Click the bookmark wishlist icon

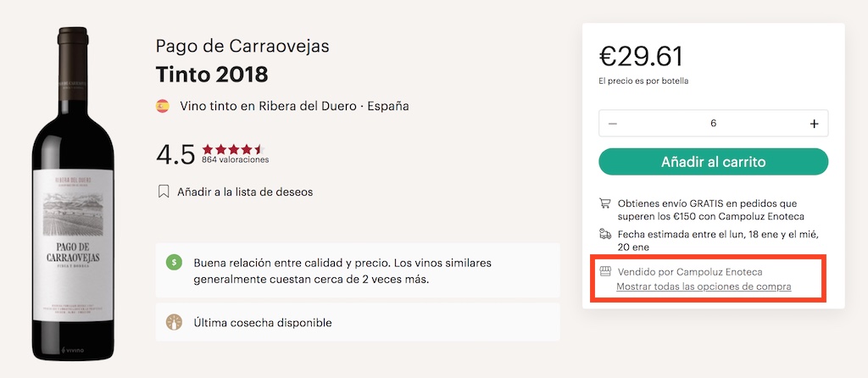point(164,192)
